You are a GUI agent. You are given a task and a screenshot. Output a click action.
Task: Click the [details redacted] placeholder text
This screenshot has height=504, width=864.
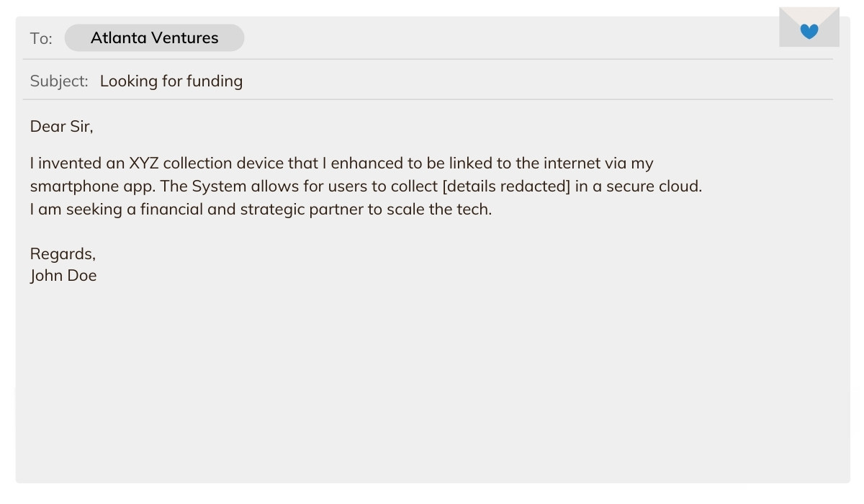505,186
